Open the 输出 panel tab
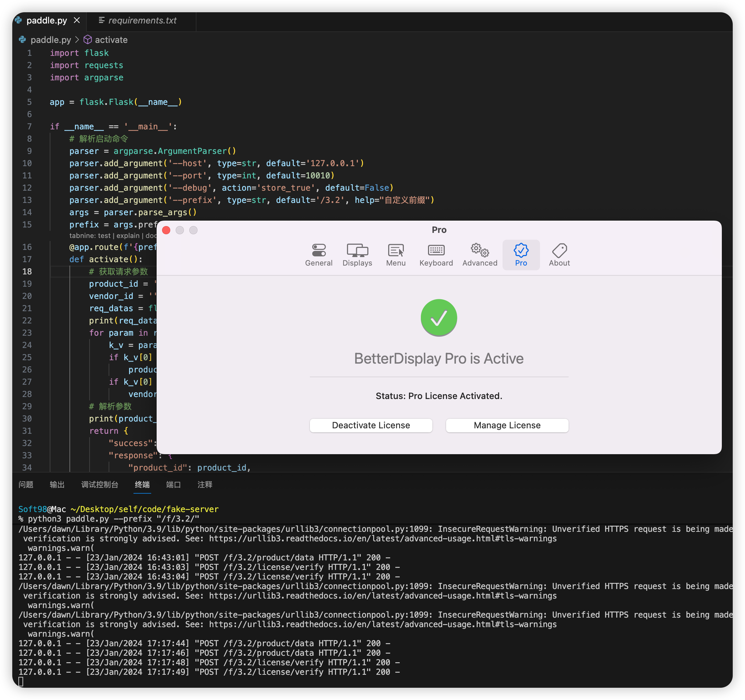Image resolution: width=745 pixels, height=700 pixels. (x=57, y=484)
